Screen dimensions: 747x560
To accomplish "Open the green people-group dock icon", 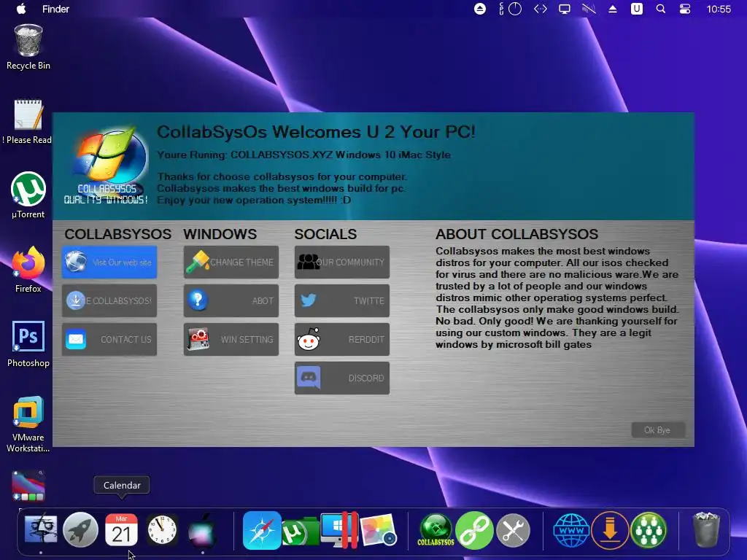I will (x=649, y=530).
